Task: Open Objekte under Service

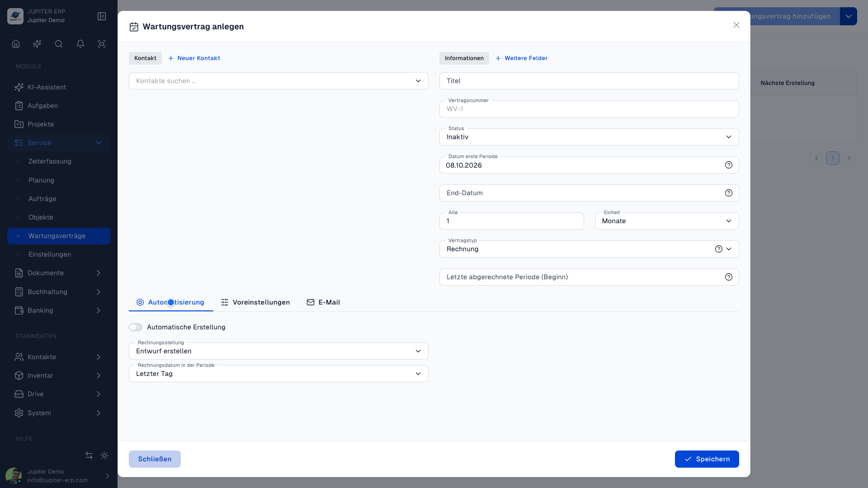Action: [59, 217]
